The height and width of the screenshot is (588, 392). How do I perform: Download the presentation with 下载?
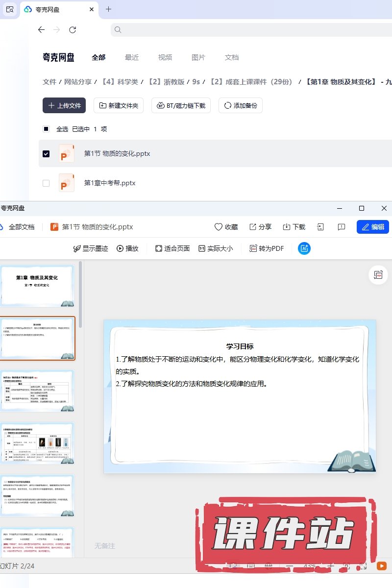tap(294, 227)
